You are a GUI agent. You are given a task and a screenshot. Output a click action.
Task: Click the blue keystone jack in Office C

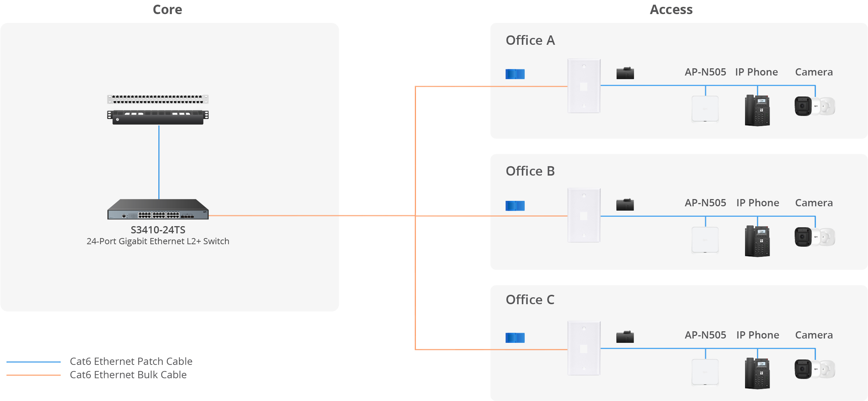(x=515, y=338)
